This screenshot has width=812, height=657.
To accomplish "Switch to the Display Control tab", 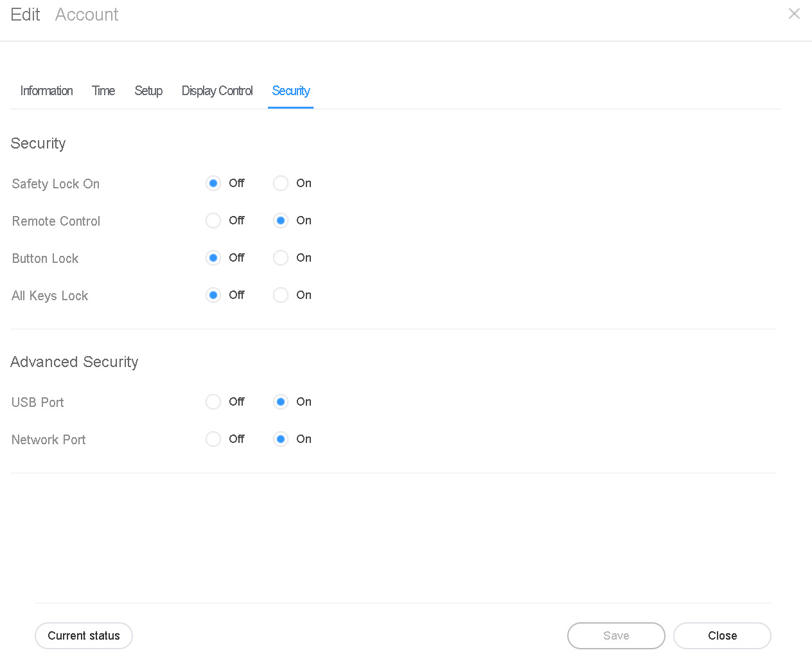I will click(216, 91).
